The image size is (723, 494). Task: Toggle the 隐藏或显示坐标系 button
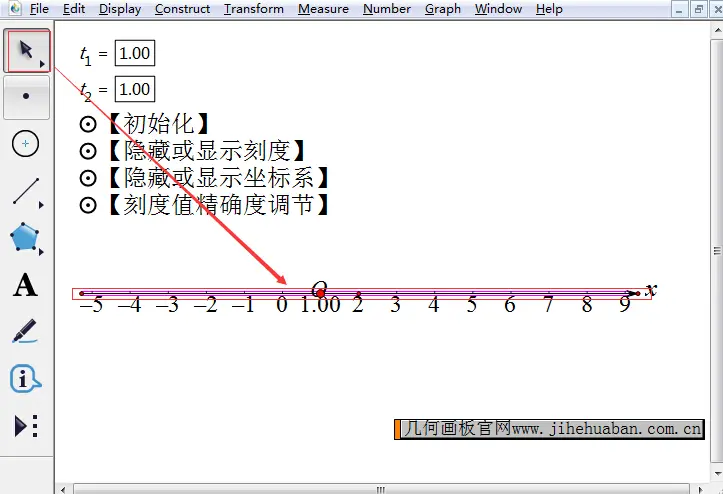point(88,178)
